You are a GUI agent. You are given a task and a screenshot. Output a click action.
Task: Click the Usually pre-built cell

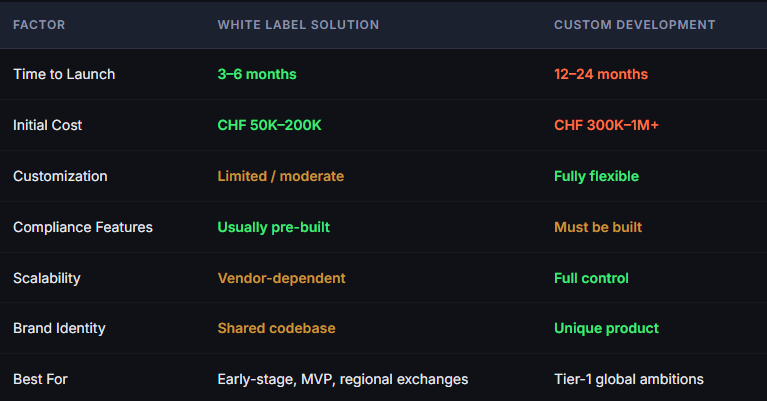point(273,227)
